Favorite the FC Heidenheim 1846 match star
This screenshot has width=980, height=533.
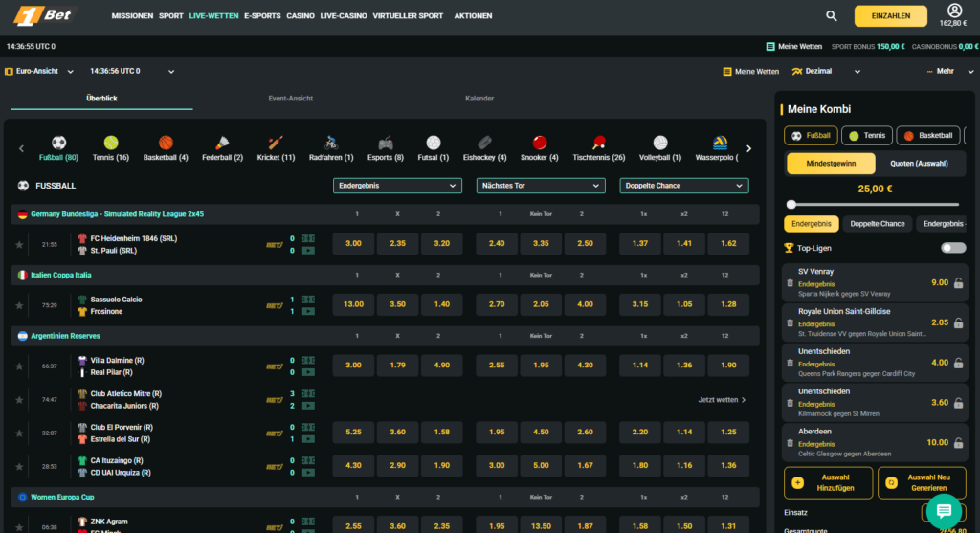point(19,244)
